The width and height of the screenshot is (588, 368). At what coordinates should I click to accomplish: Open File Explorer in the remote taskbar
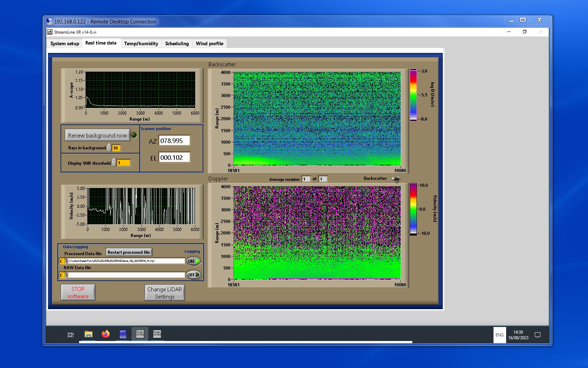click(88, 334)
